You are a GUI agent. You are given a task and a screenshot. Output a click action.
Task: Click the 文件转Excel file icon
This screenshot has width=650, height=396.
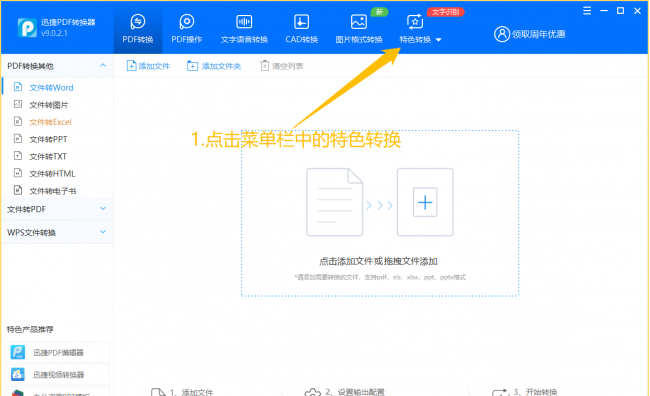pyautogui.click(x=18, y=121)
